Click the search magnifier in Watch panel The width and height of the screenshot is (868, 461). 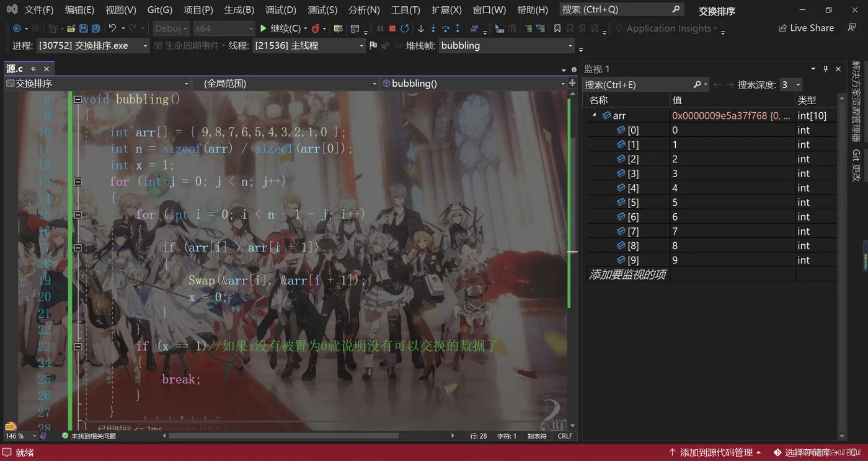(x=697, y=84)
